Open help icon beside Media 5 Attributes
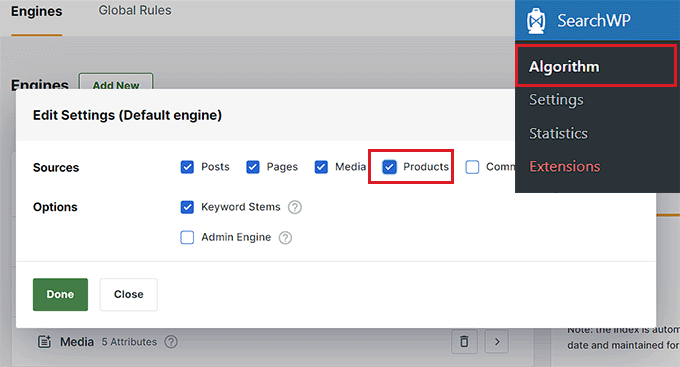This screenshot has width=680, height=367. coord(171,342)
